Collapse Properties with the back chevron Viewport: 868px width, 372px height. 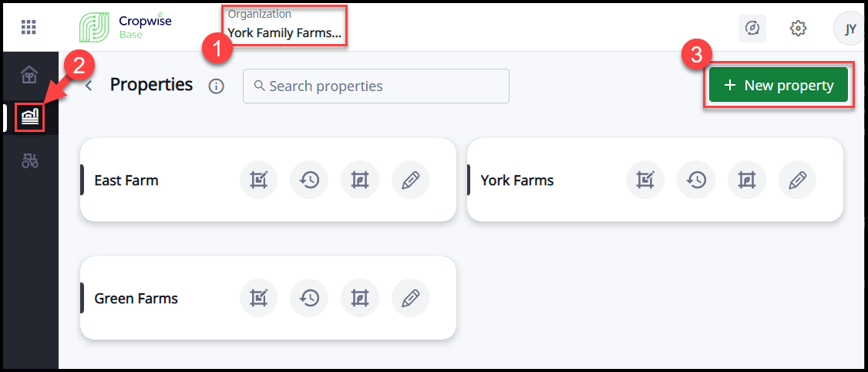click(x=89, y=86)
